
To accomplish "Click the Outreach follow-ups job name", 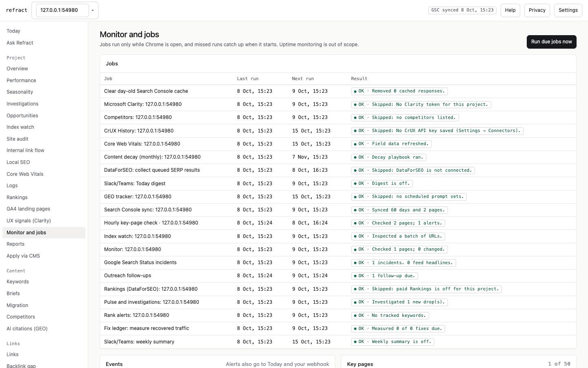I will [x=127, y=276].
